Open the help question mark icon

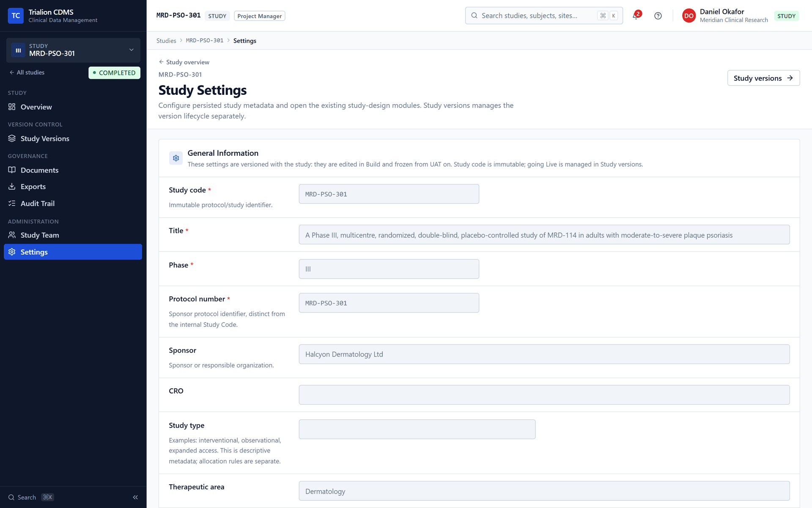click(x=658, y=16)
